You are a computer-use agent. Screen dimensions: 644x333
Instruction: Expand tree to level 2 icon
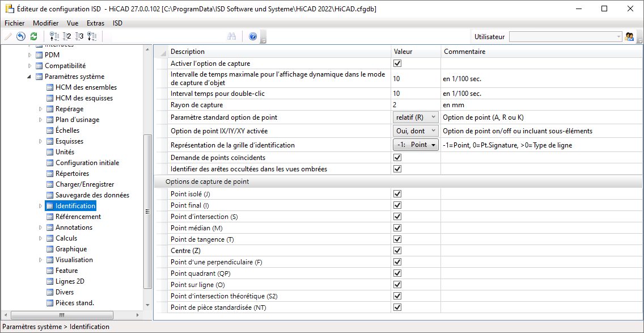67,36
